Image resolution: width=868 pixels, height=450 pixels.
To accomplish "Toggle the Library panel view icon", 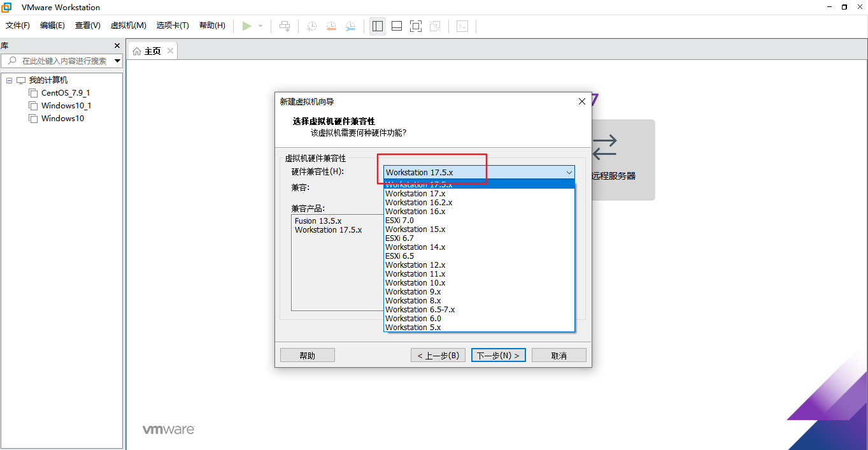I will coord(377,26).
